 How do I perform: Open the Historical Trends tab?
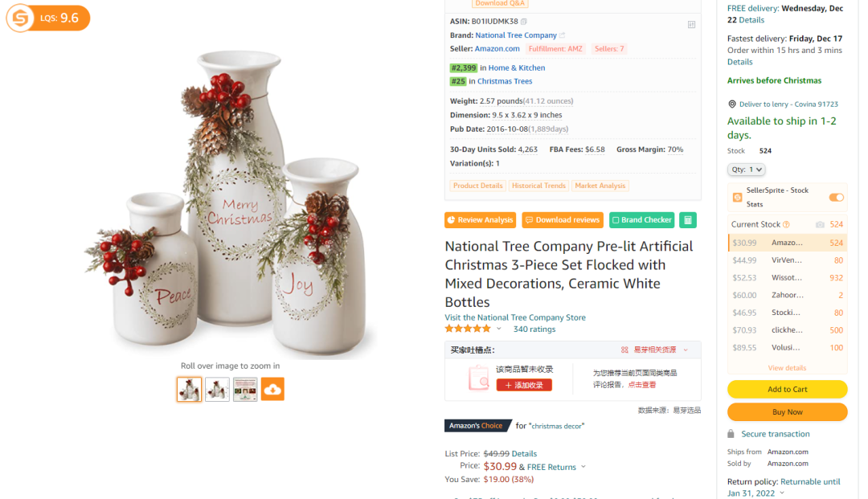point(538,186)
